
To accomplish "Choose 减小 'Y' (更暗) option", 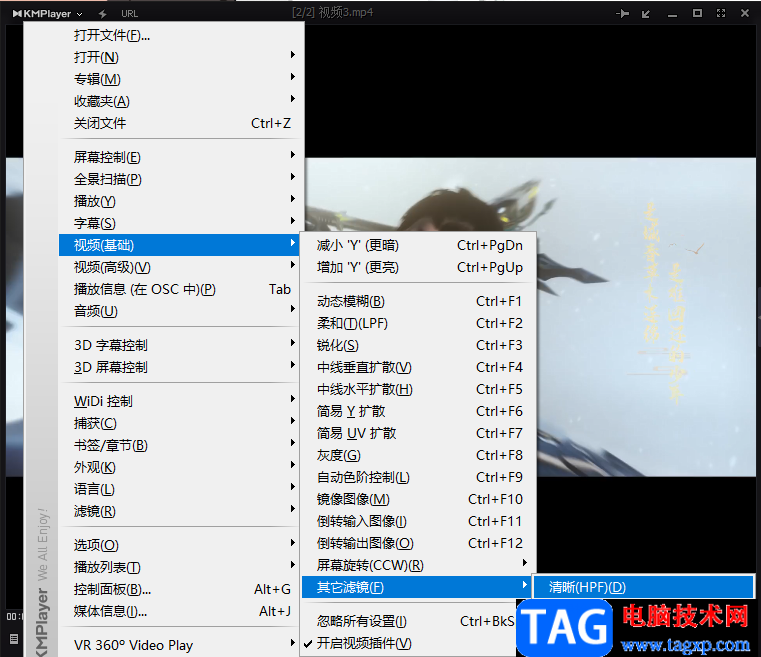I will click(419, 246).
